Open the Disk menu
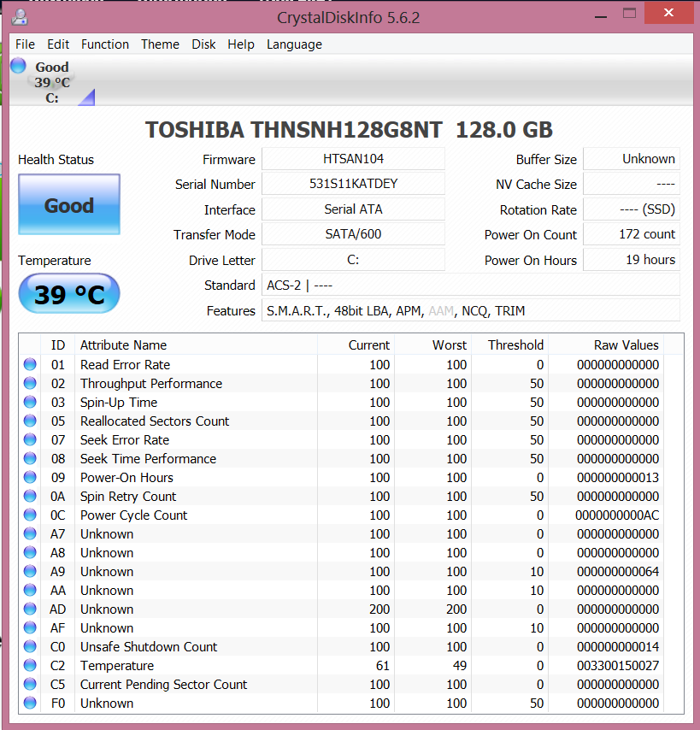 tap(203, 44)
